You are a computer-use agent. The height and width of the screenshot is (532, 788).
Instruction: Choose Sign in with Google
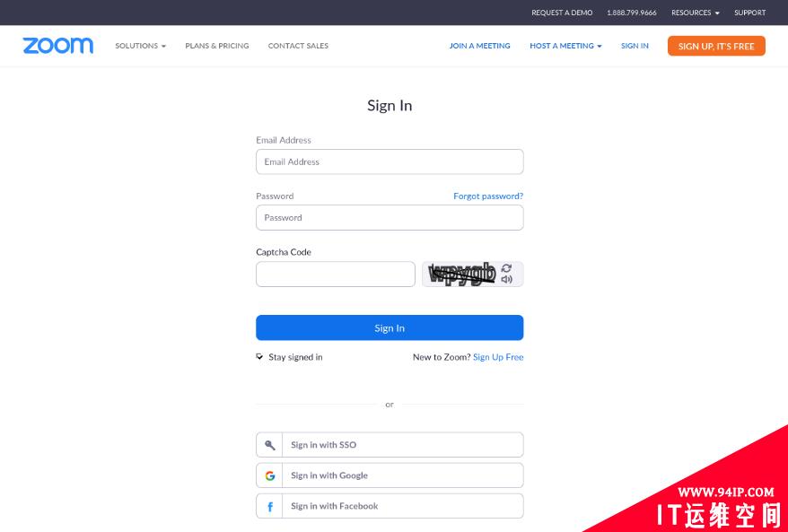[390, 475]
